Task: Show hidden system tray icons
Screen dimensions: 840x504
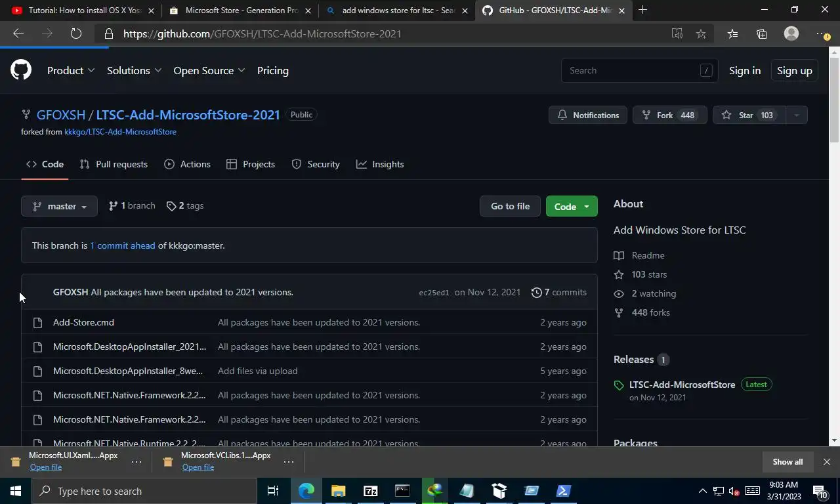Action: click(x=702, y=491)
